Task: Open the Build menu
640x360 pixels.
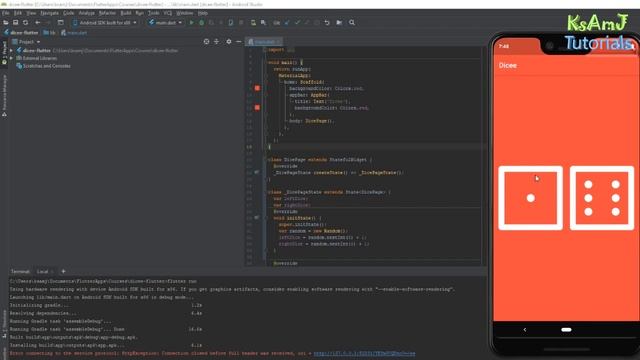Action: pos(126,13)
